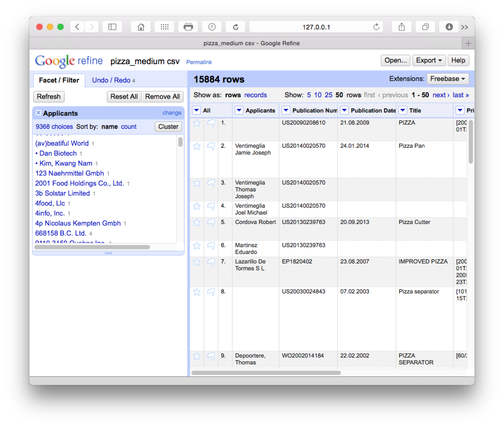The width and height of the screenshot is (504, 427).
Task: Star row 4 Ventimeglia Joel Michael
Action: (x=197, y=206)
